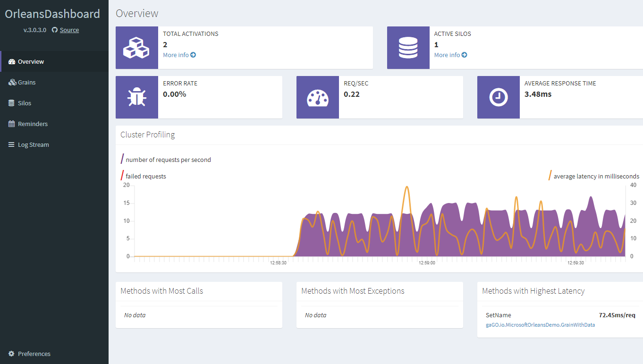643x364 pixels.
Task: Click the Grains cubes icon in the sidebar
Action: click(x=12, y=83)
